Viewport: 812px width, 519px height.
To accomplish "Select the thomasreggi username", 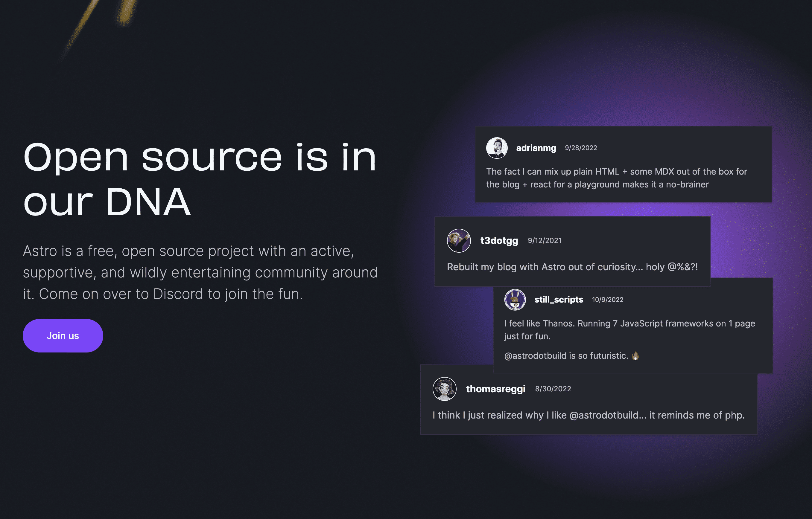I will [496, 389].
